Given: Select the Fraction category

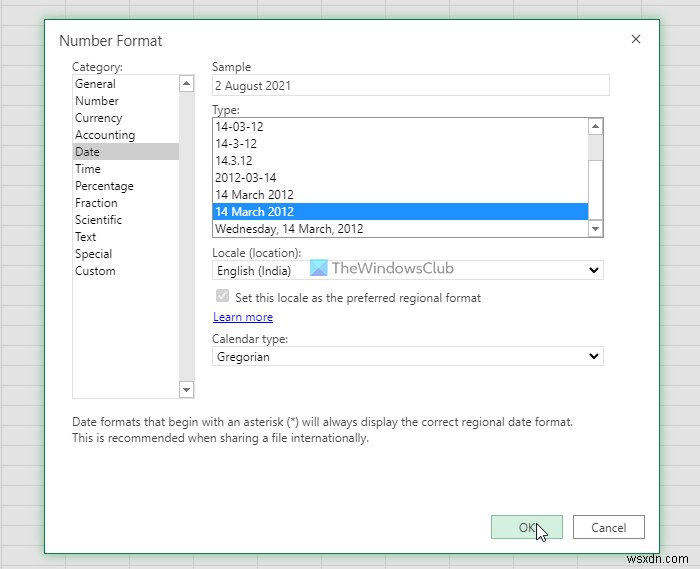Looking at the screenshot, I should click(x=125, y=203).
